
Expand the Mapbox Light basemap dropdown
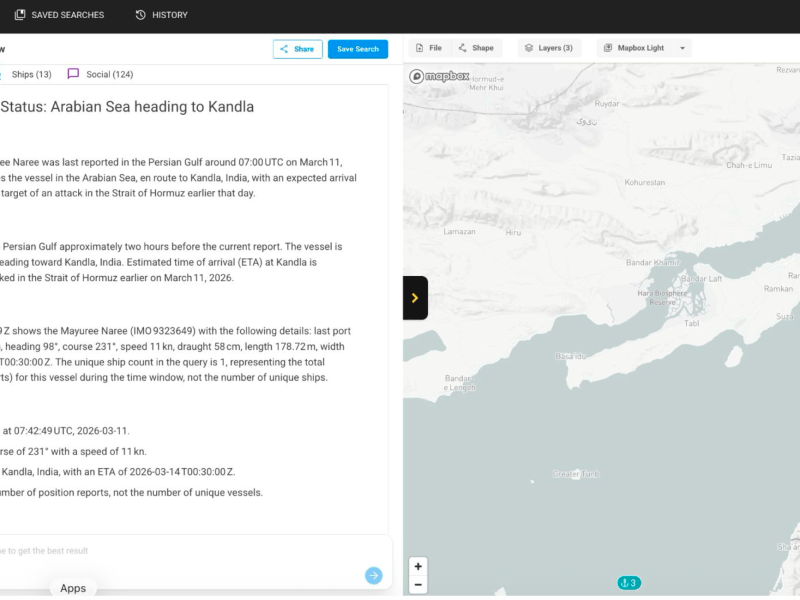pos(643,48)
